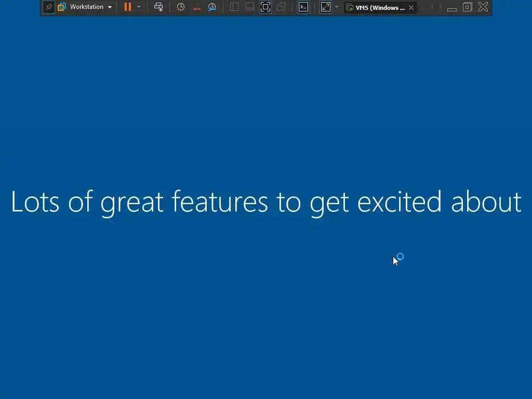Open the console view icon
Screen dimensions: 532x399
click(303, 7)
